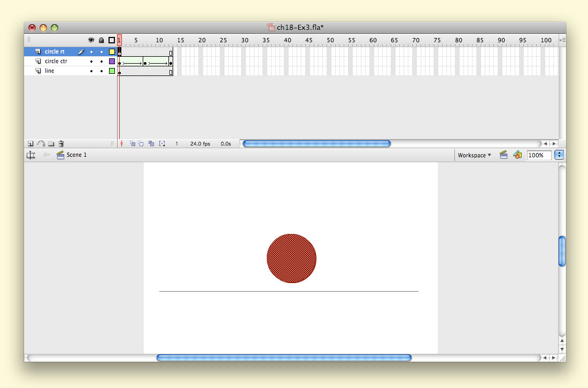Screen dimensions: 588x388
Task: Click the yellow outline swatch for circle rt
Action: tap(112, 52)
